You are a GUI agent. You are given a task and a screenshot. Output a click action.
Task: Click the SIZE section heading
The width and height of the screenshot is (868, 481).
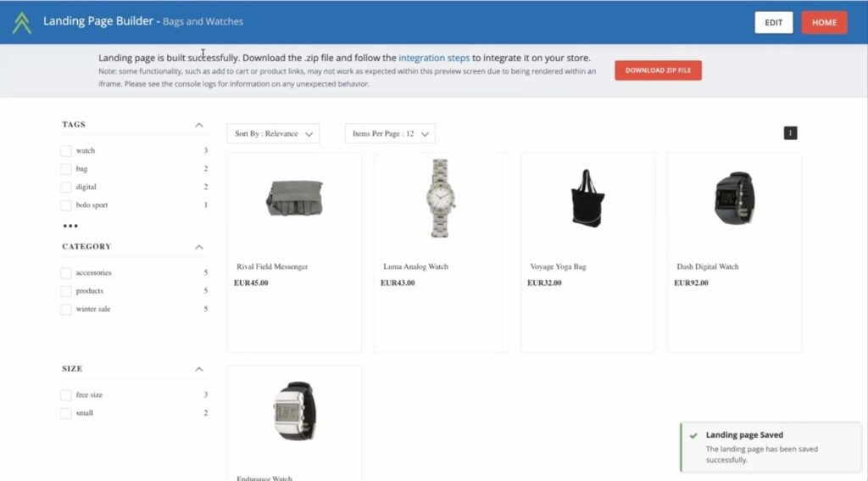pyautogui.click(x=72, y=368)
